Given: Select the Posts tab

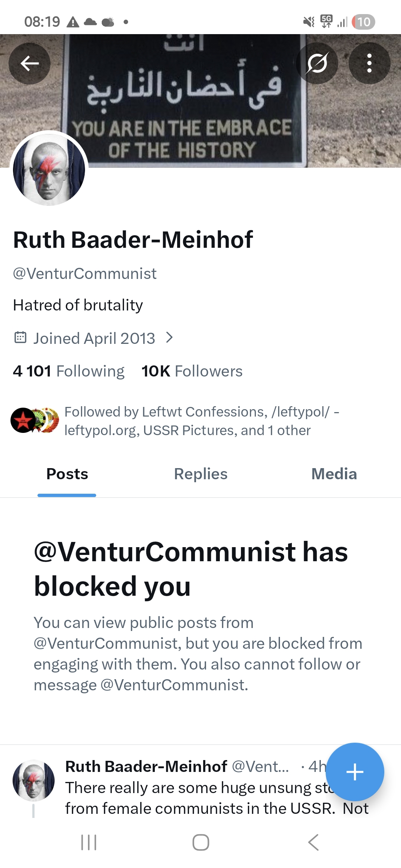Looking at the screenshot, I should click(67, 474).
